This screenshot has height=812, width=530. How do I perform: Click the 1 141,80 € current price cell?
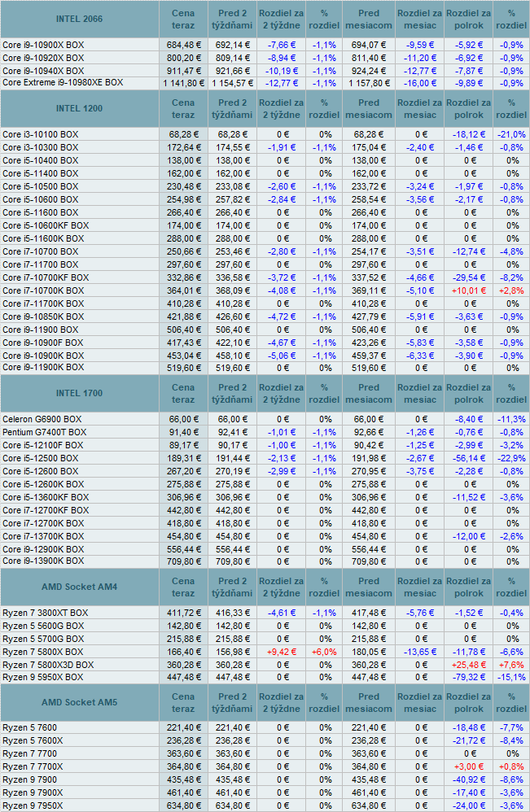(183, 83)
